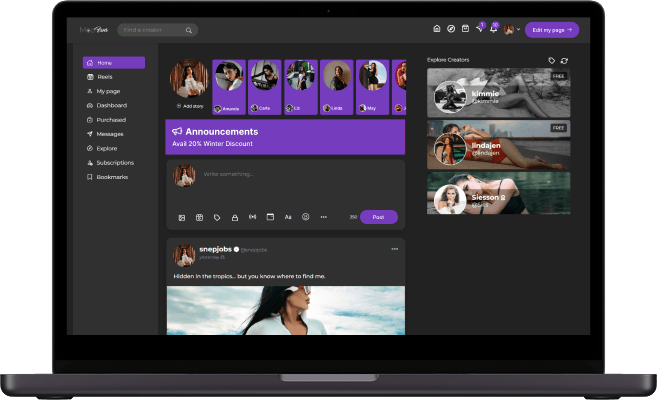Click the Aa text format icon
657x401 pixels.
click(x=288, y=217)
